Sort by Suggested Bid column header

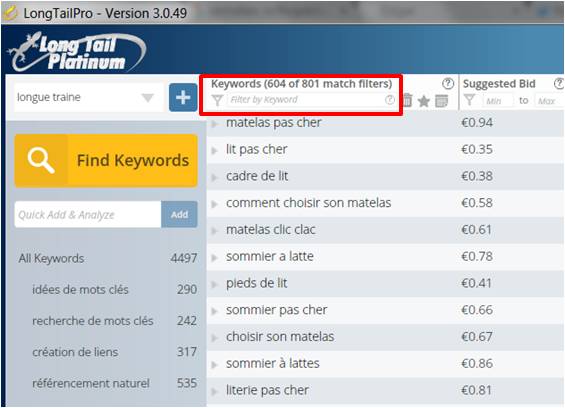coord(499,84)
